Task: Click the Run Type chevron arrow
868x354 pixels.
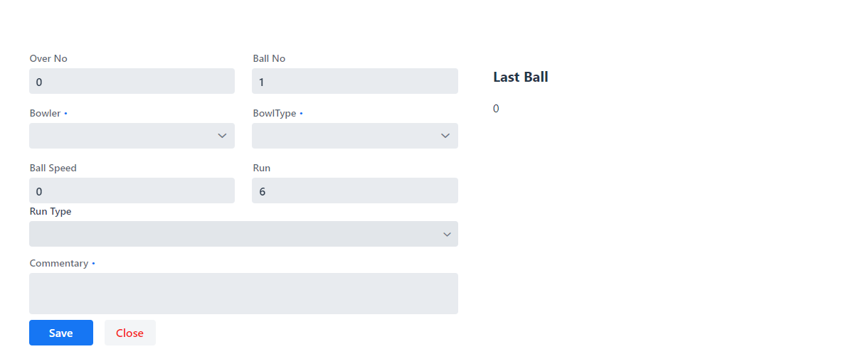Action: pyautogui.click(x=447, y=235)
